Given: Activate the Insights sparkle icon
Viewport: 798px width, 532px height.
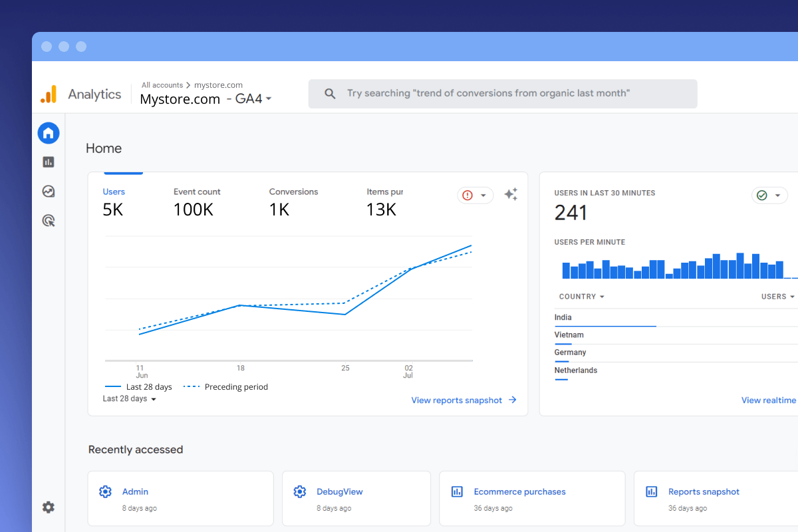Looking at the screenshot, I should (x=511, y=194).
